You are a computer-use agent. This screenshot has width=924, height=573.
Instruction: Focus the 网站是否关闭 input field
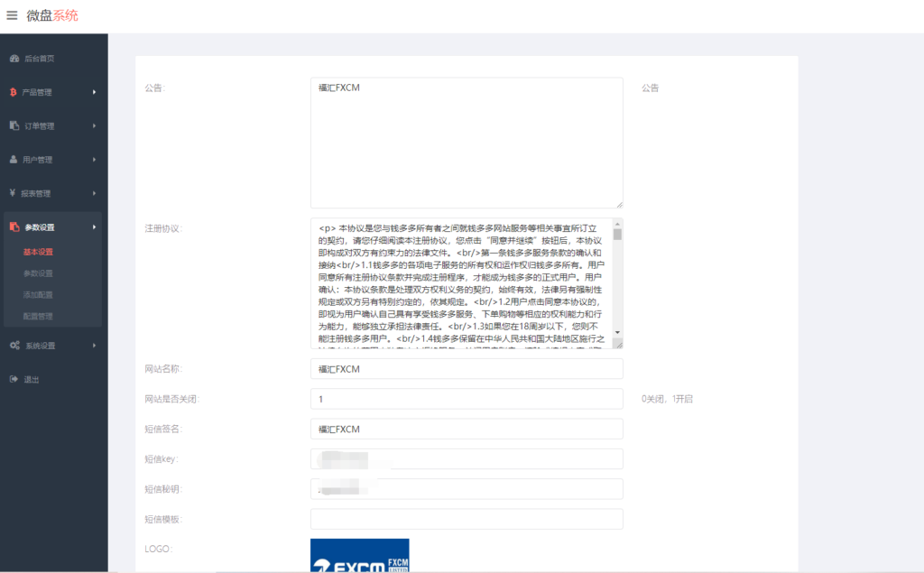point(466,399)
